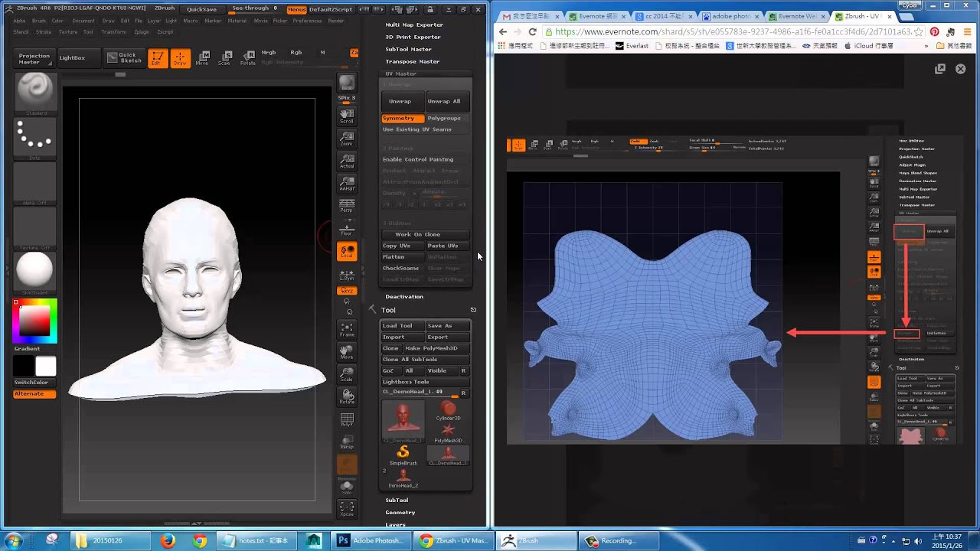Click the Unwrap button
Viewport: 980px width, 551px height.
point(403,101)
